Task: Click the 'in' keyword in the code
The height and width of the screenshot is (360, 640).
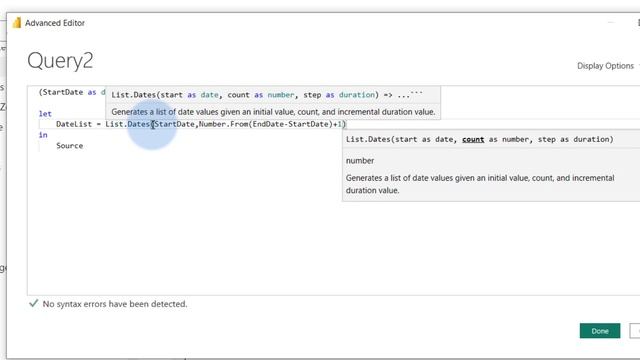Action: pyautogui.click(x=43, y=135)
